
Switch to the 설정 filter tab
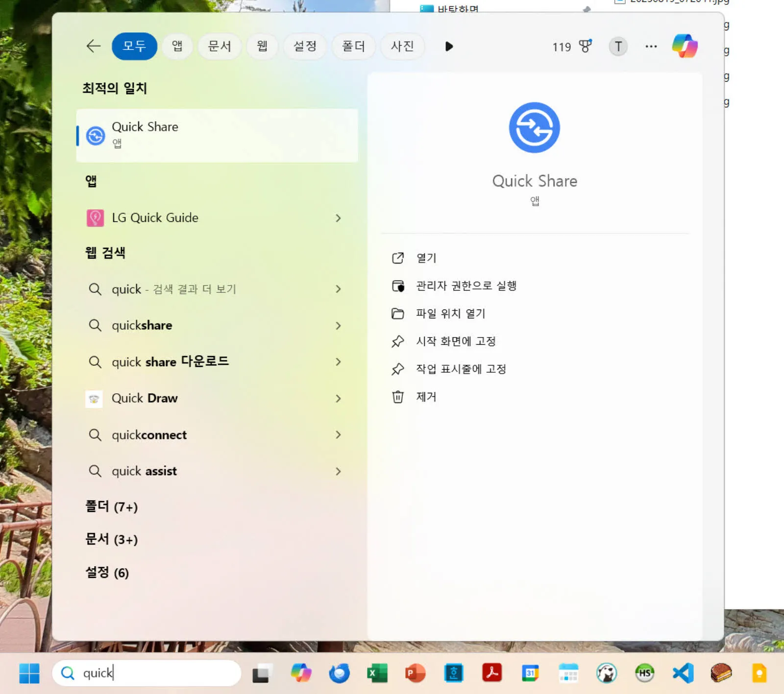pos(305,46)
